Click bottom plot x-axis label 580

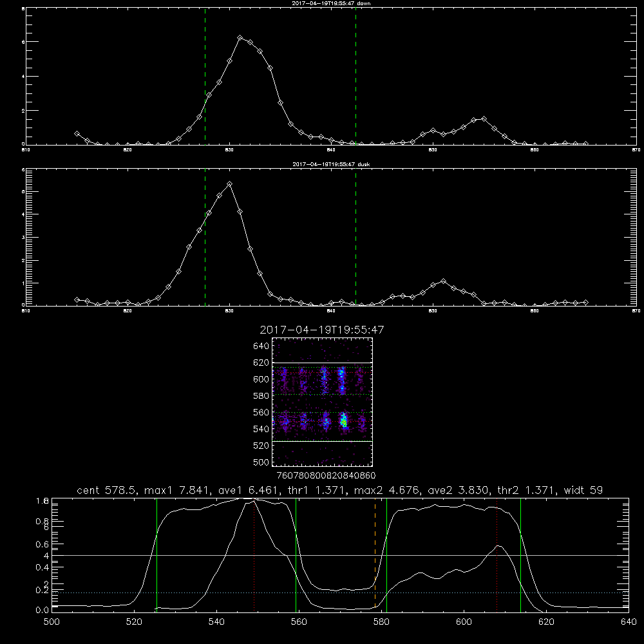pos(381,622)
